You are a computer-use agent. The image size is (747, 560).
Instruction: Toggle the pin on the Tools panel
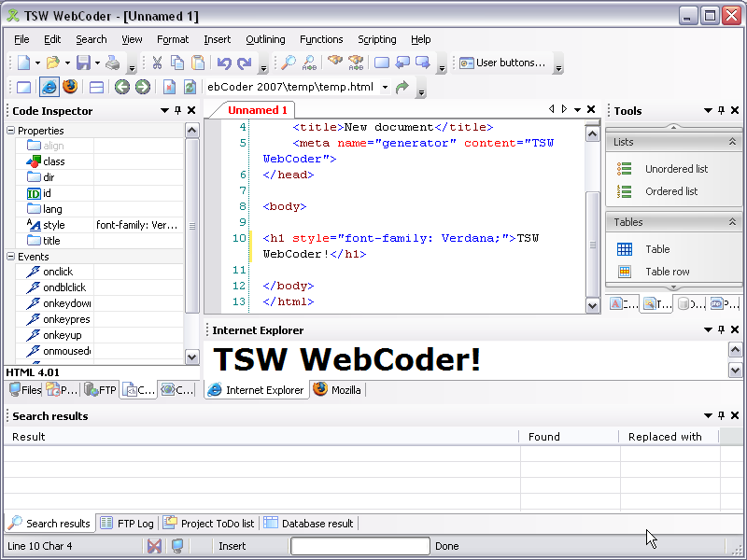(x=721, y=110)
